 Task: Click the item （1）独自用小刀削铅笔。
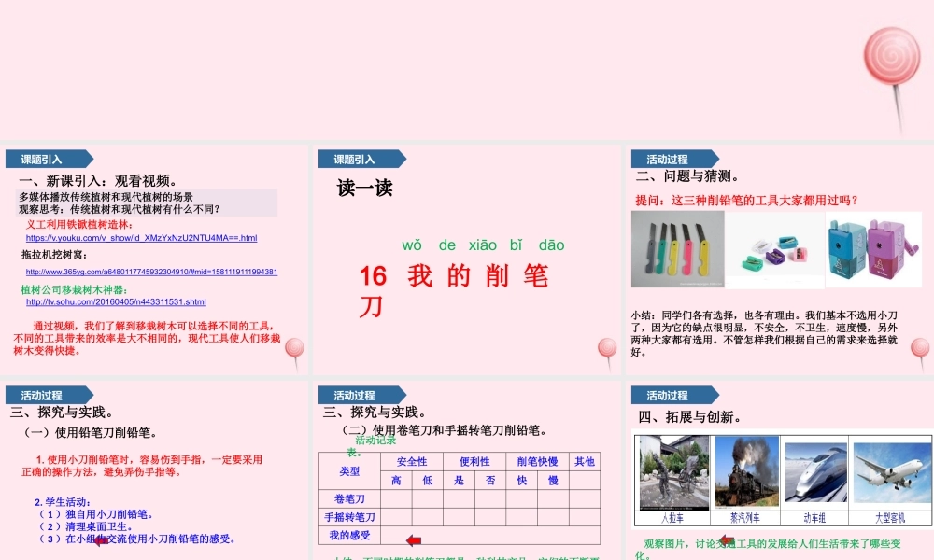pyautogui.click(x=95, y=514)
